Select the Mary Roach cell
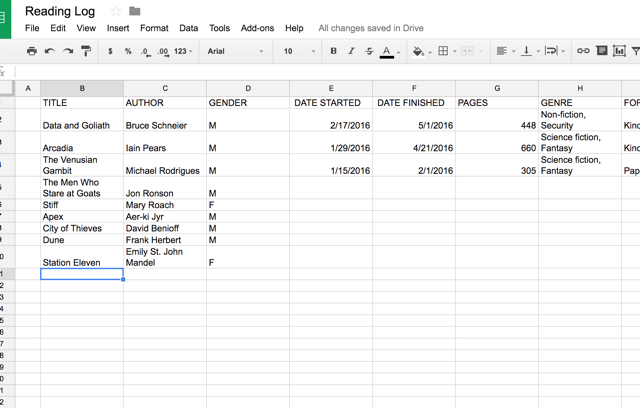The image size is (640, 408). [165, 205]
